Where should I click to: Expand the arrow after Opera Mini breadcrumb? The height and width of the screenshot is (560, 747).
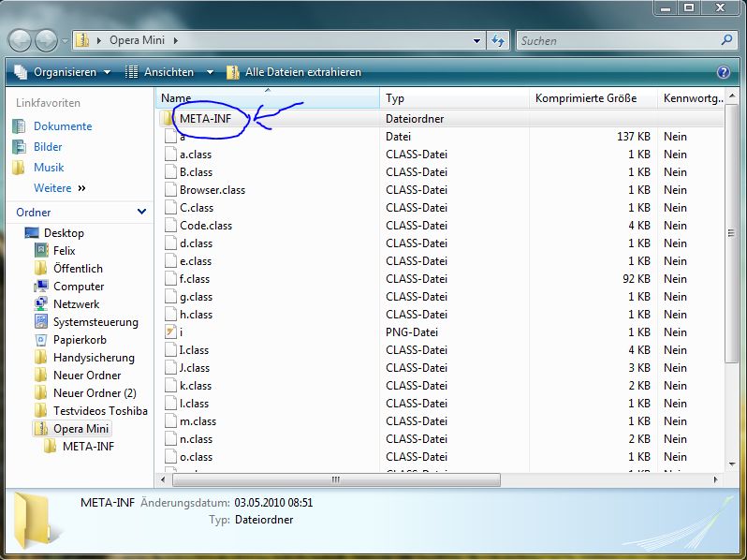click(176, 40)
